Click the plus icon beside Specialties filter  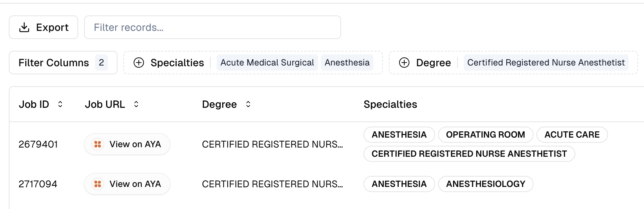point(139,63)
